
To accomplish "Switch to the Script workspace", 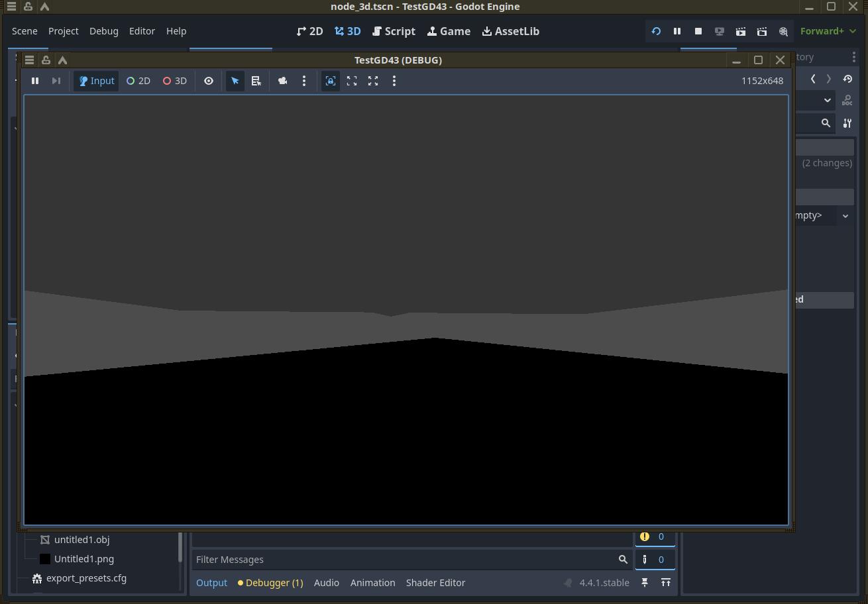I will click(394, 31).
